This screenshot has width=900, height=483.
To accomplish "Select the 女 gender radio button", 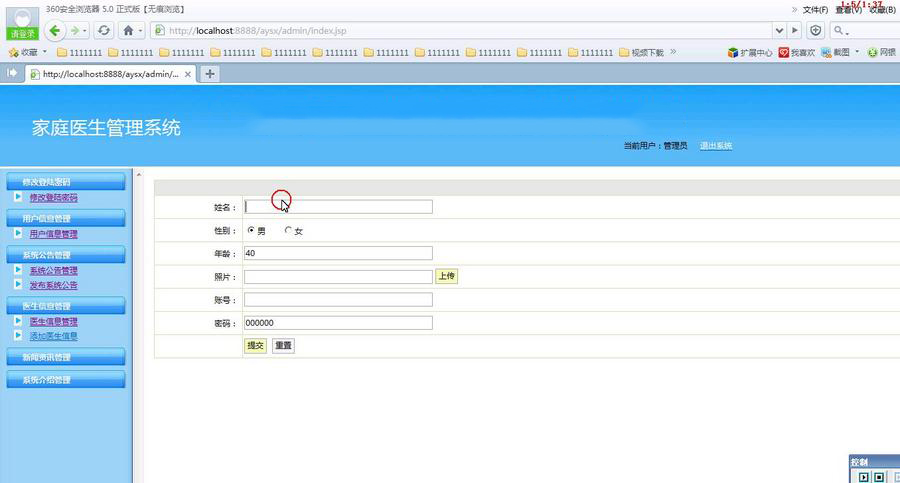I will tap(289, 231).
